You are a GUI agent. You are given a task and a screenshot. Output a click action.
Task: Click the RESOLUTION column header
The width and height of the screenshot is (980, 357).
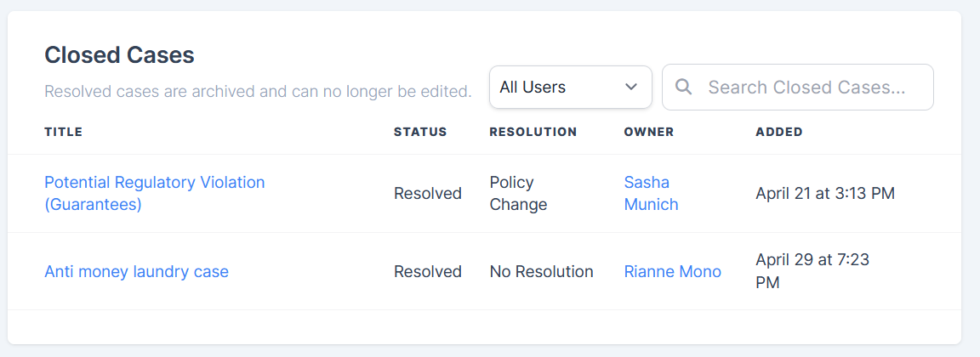click(x=533, y=132)
